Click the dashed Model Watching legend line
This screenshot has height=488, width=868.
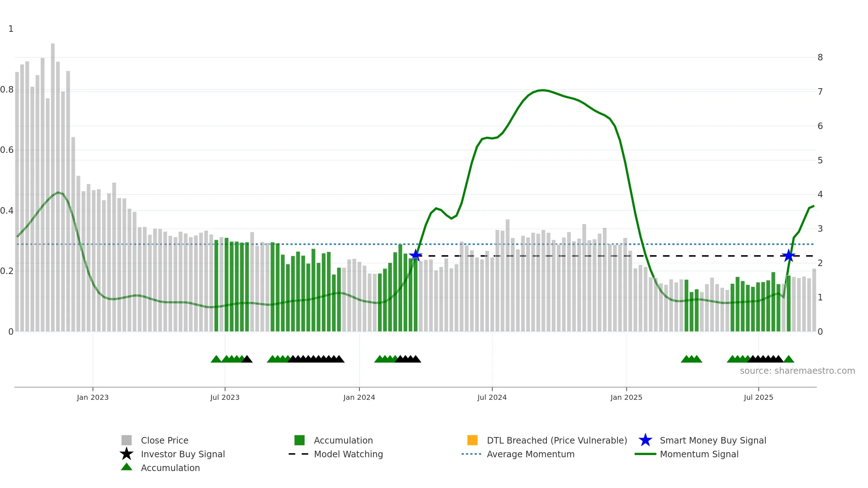click(299, 454)
